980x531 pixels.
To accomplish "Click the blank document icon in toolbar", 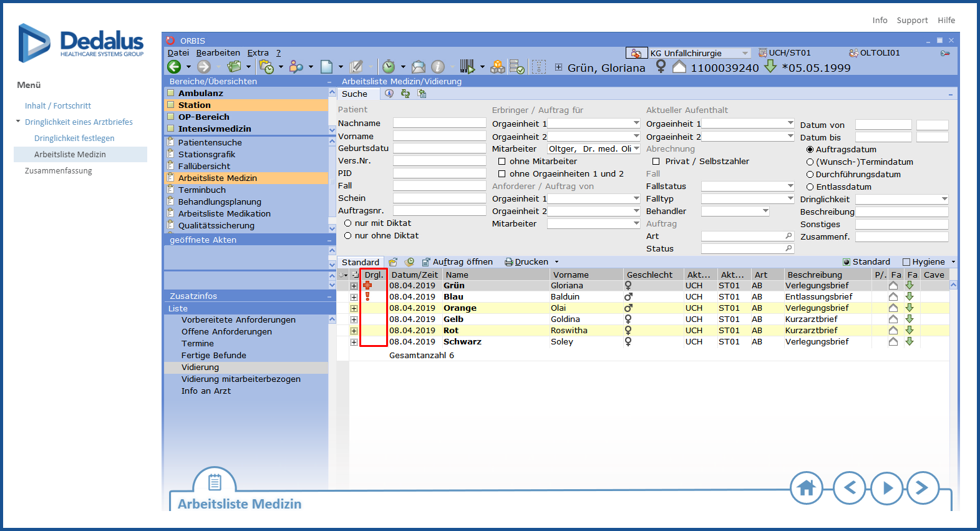I will [327, 67].
